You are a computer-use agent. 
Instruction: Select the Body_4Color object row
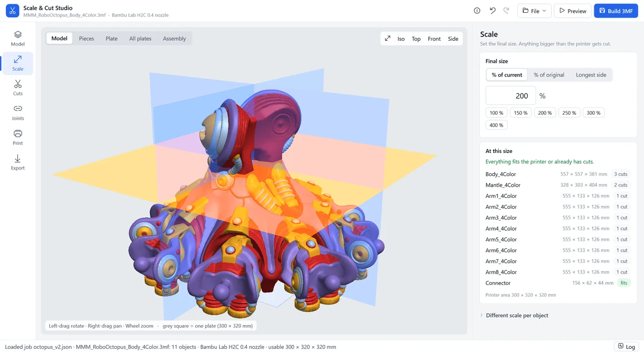point(558,174)
